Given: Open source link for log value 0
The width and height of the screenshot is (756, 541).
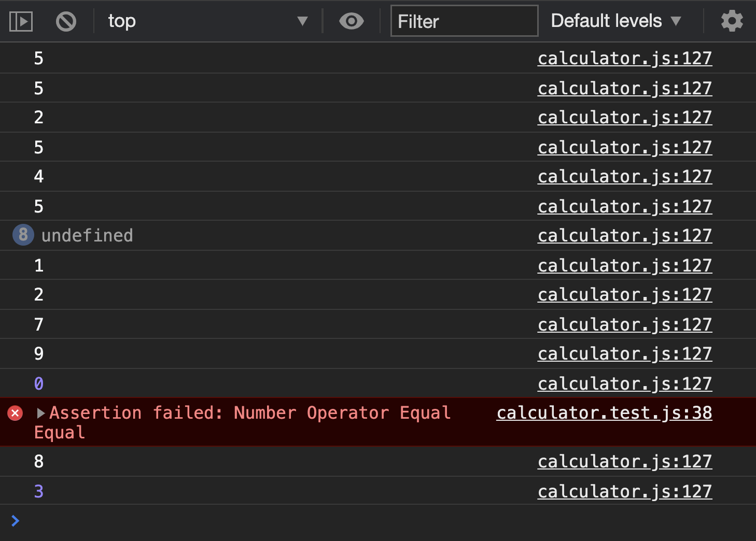Looking at the screenshot, I should tap(624, 384).
